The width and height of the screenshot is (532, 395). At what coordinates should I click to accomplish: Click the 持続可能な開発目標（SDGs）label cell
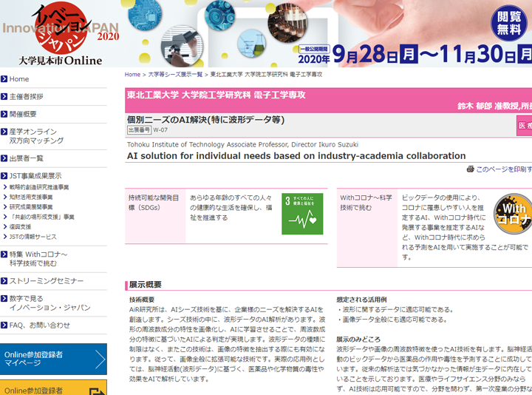coord(155,215)
